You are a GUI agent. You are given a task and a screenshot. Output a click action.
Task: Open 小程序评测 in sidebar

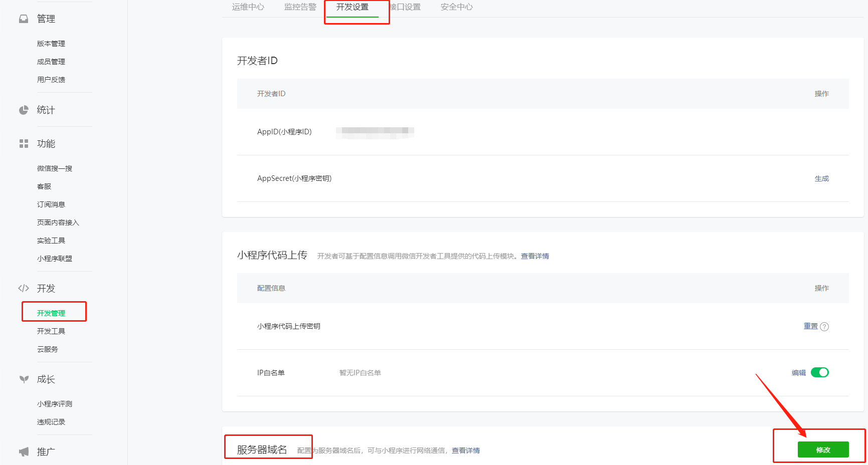click(x=55, y=404)
